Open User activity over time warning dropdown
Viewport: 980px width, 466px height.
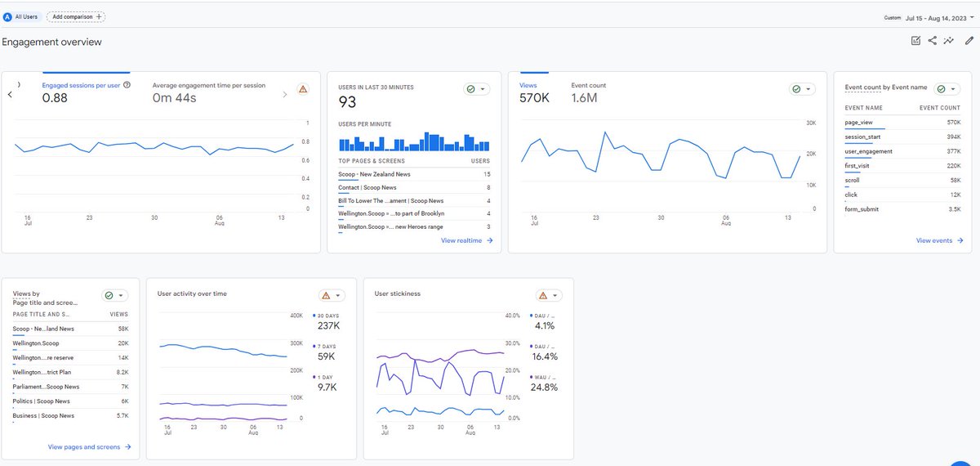pos(332,296)
